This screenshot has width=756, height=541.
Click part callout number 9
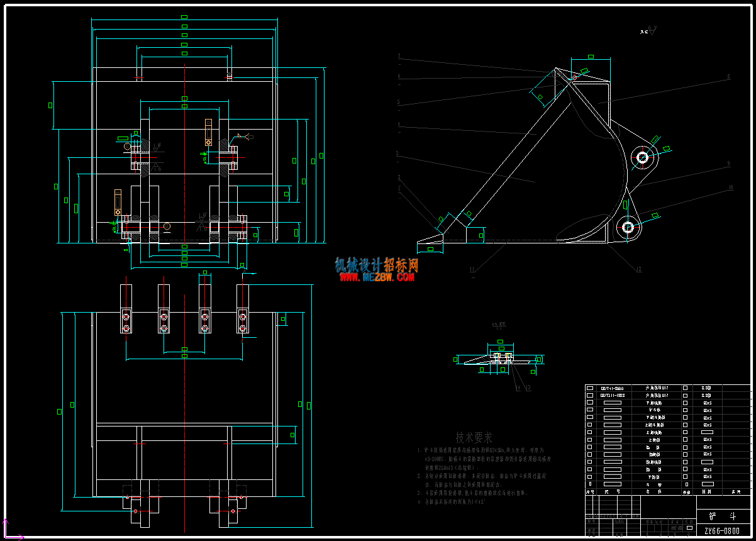click(728, 164)
